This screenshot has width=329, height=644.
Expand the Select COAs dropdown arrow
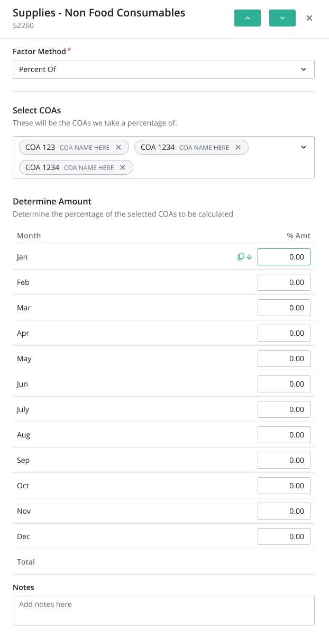pos(304,147)
